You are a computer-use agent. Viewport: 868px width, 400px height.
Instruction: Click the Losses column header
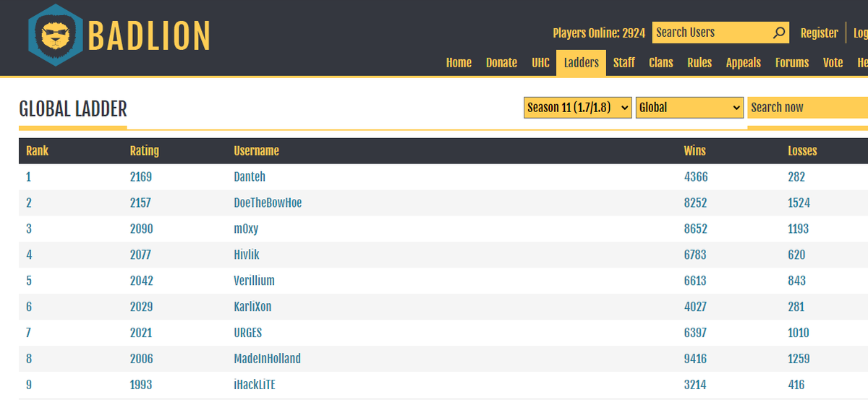[x=802, y=150]
